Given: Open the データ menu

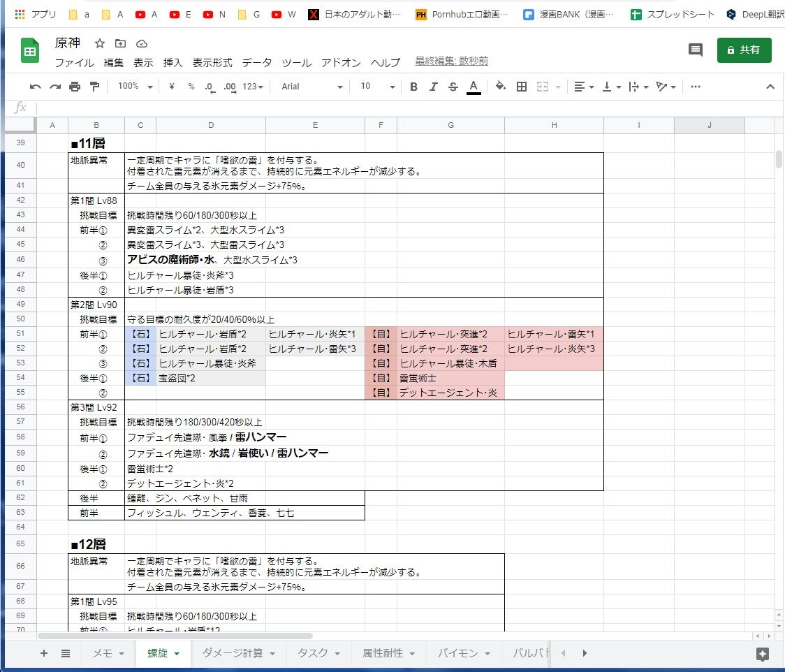Looking at the screenshot, I should 257,63.
